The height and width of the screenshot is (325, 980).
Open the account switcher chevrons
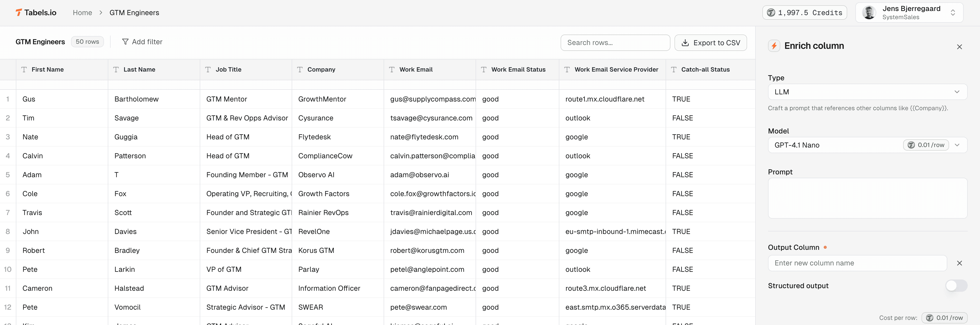coord(953,13)
